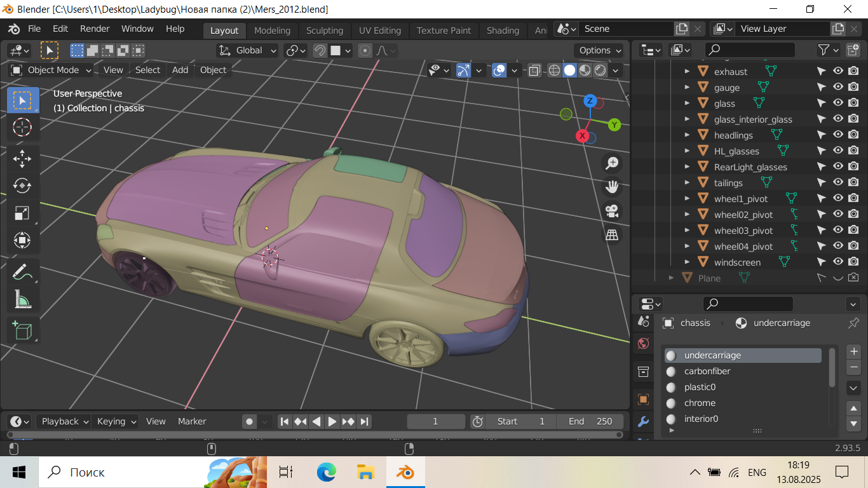Activate the Annotate pencil tool
This screenshot has width=868, height=488.
[x=22, y=272]
